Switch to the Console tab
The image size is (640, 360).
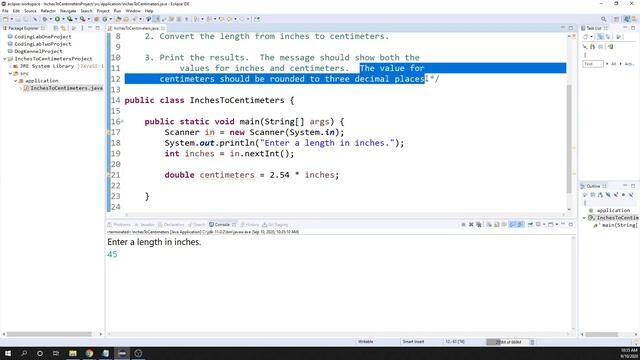tap(222, 224)
